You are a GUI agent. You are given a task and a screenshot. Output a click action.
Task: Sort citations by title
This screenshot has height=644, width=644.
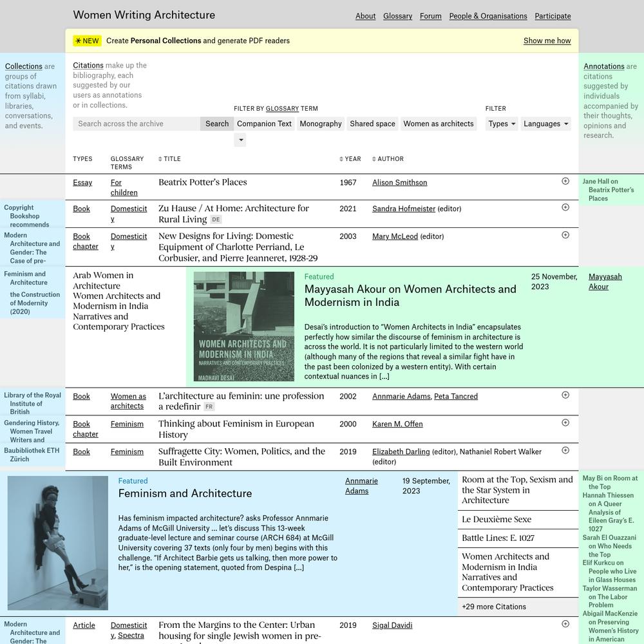(x=169, y=159)
